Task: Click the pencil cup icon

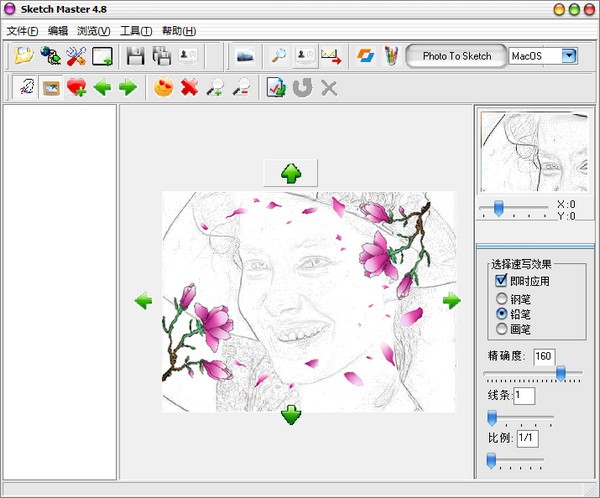Action: coord(391,56)
